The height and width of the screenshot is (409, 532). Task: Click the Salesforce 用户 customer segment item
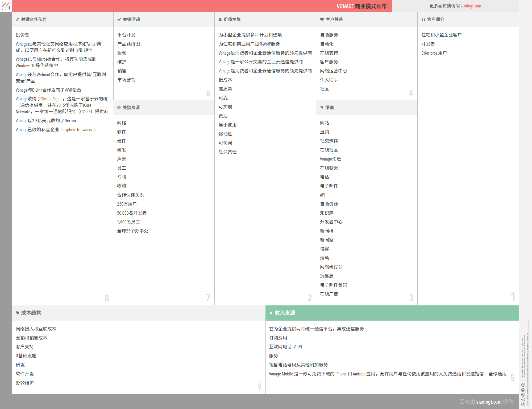click(x=434, y=53)
